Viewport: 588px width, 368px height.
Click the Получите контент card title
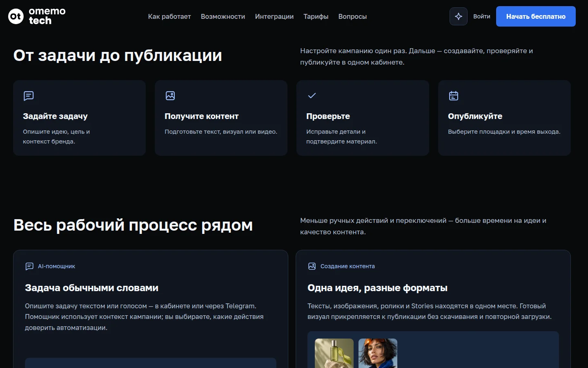pyautogui.click(x=201, y=116)
